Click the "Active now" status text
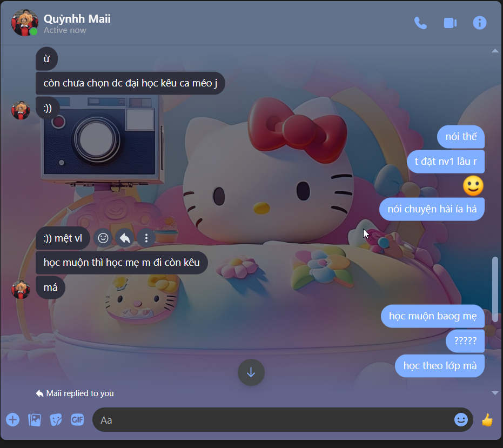This screenshot has height=448, width=503. click(x=65, y=30)
